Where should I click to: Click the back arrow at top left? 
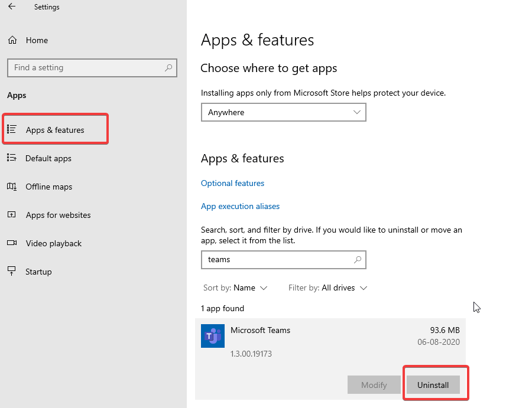point(11,6)
